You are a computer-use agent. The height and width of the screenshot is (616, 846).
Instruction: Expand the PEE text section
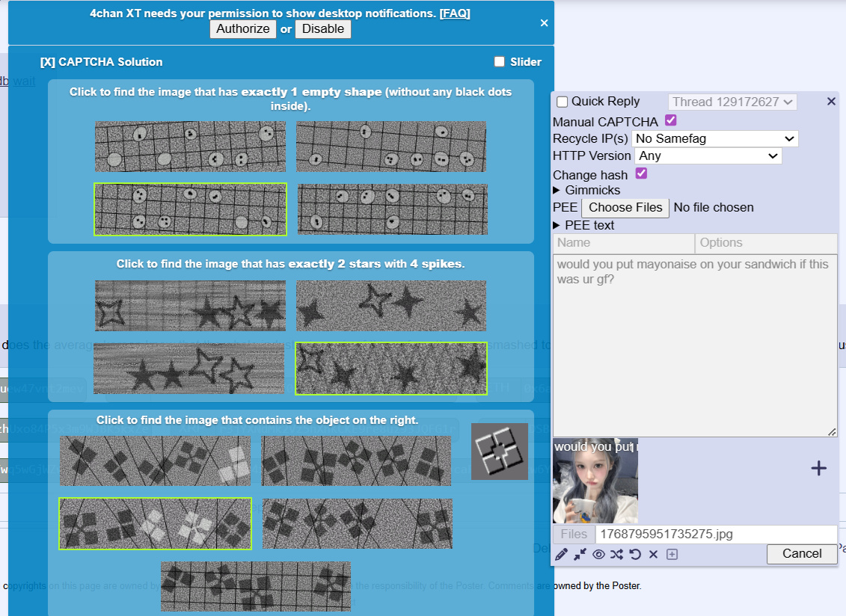point(583,226)
